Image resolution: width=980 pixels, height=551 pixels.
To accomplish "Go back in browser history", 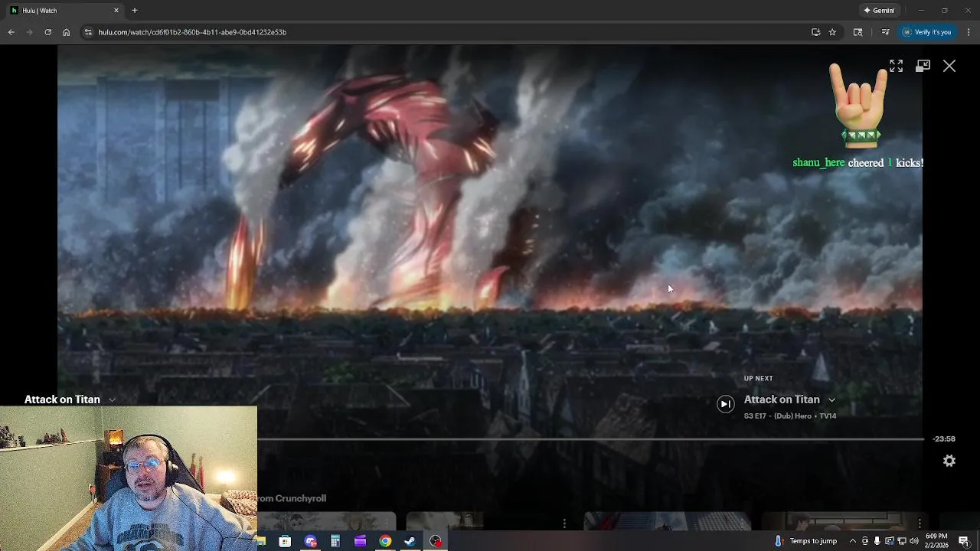I will (x=11, y=32).
